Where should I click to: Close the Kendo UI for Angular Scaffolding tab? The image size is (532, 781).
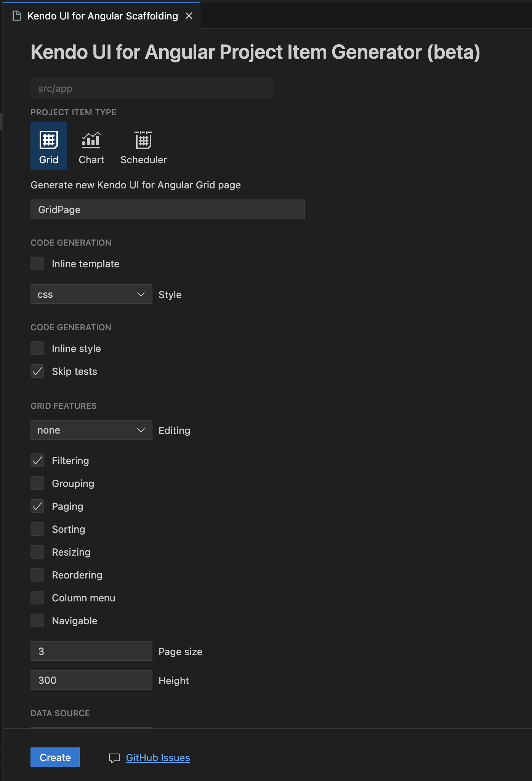pyautogui.click(x=189, y=16)
